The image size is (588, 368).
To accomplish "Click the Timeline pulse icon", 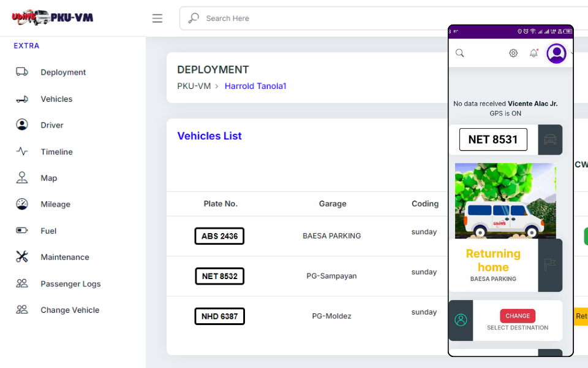I will (x=22, y=151).
